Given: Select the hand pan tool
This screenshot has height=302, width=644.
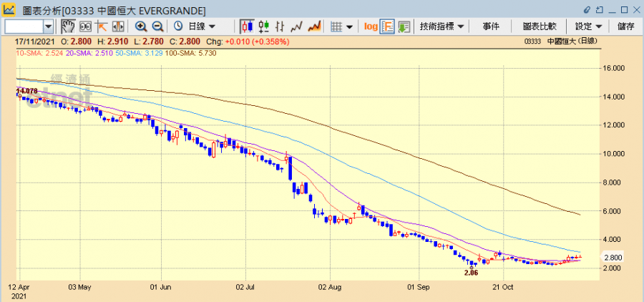Looking at the screenshot, I should point(68,26).
